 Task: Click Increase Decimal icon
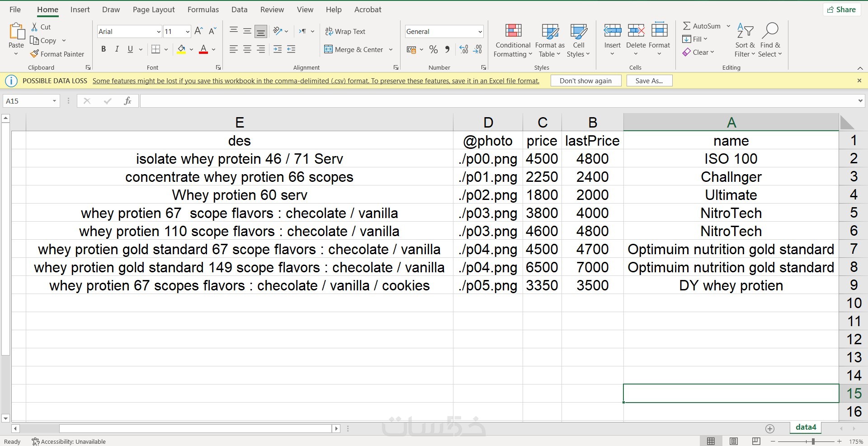[464, 49]
